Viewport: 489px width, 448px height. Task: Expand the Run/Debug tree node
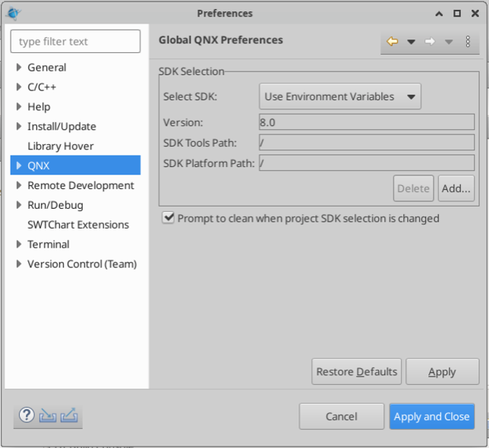click(19, 205)
